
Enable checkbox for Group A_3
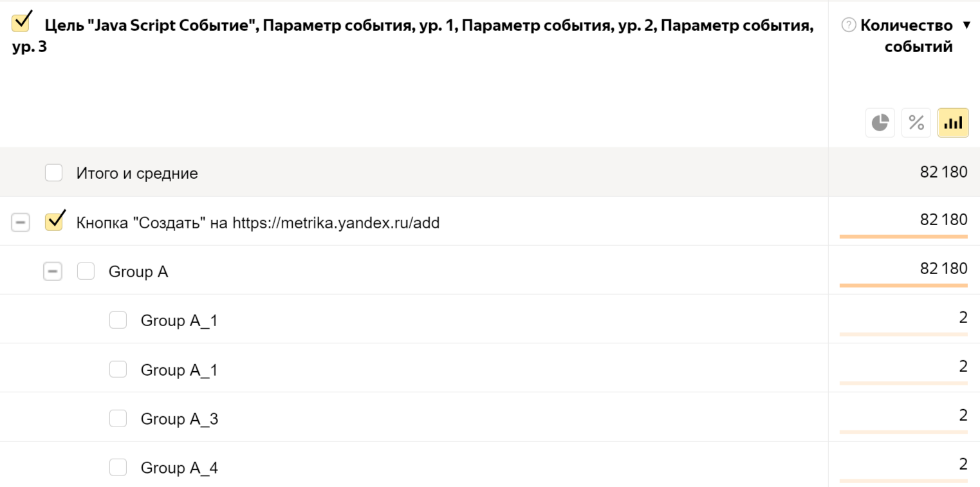click(118, 419)
